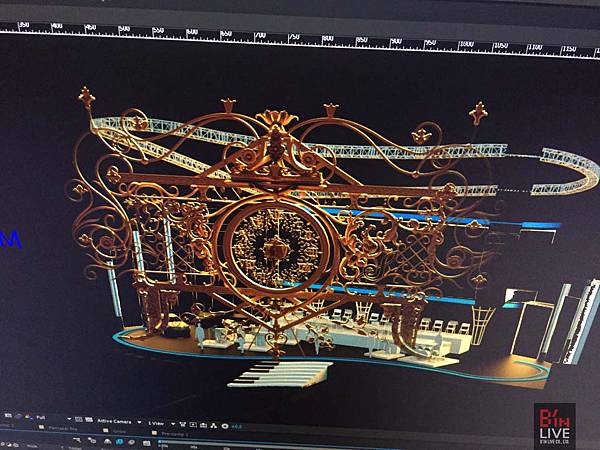Open the Full resolution dropdown

[54, 418]
